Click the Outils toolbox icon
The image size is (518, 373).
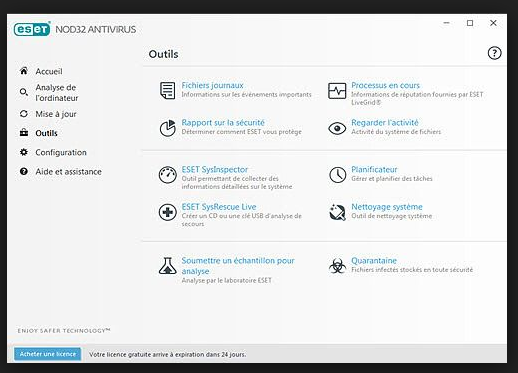pyautogui.click(x=24, y=133)
